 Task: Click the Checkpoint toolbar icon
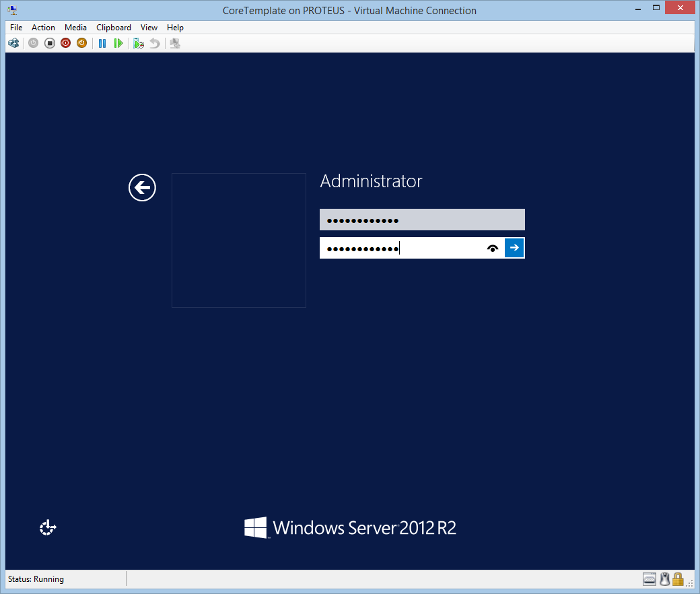coord(139,43)
